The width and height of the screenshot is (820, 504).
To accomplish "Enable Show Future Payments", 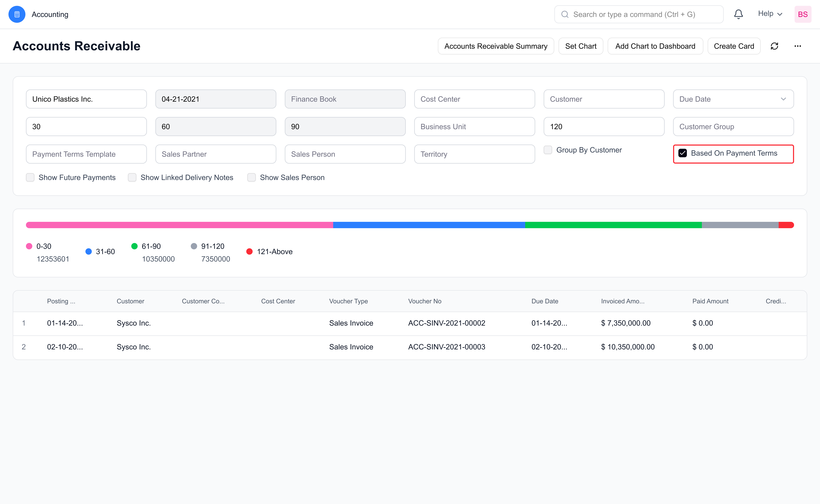I will coord(30,177).
